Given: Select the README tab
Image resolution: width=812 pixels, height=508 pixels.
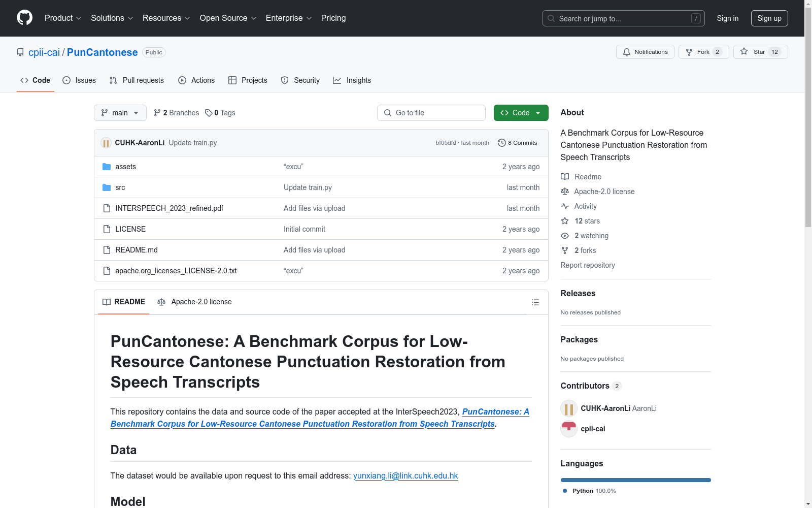Looking at the screenshot, I should tap(124, 302).
